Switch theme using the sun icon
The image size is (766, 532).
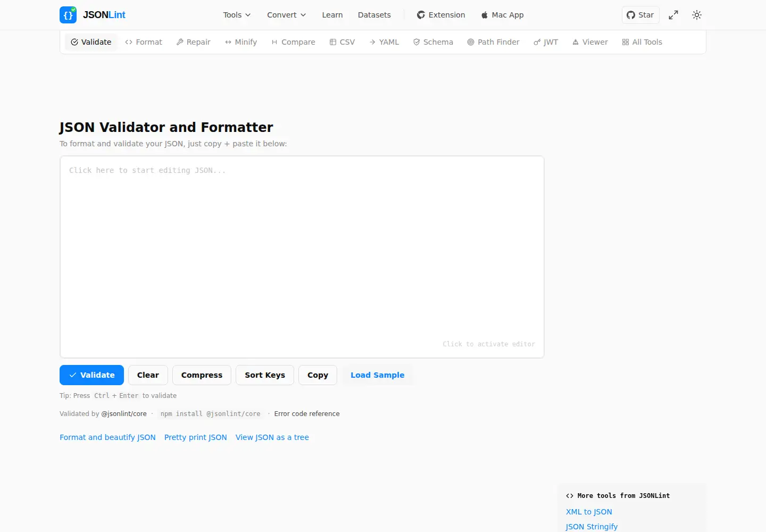[697, 15]
